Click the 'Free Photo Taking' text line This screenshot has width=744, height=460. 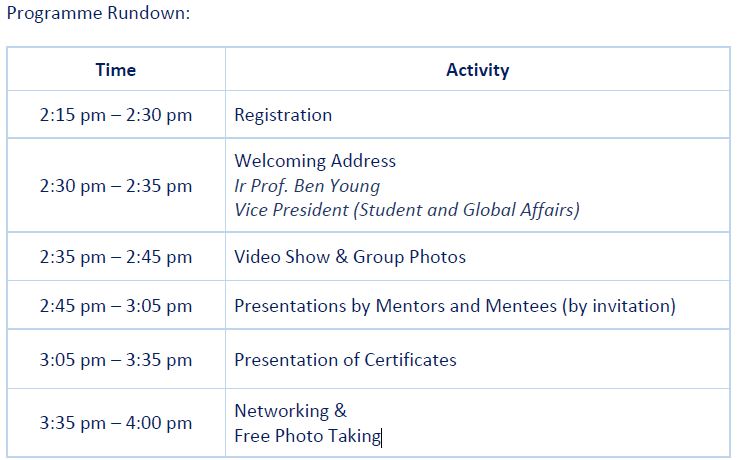coord(307,436)
